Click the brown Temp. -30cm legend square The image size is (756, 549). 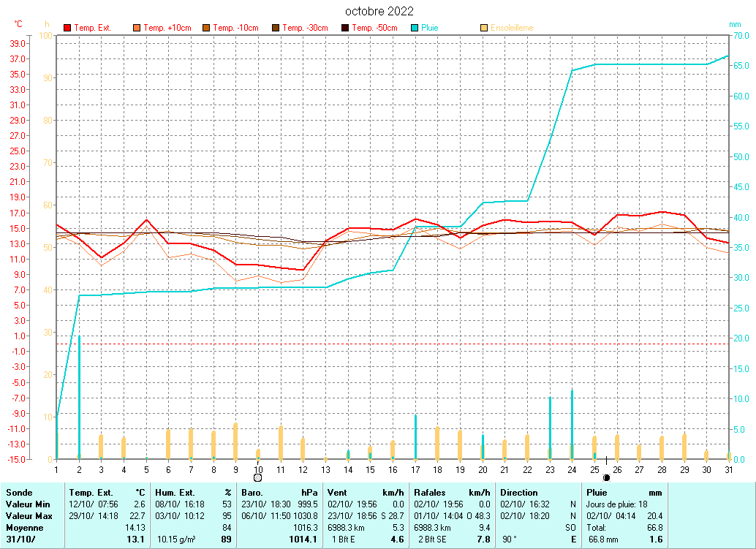pyautogui.click(x=276, y=28)
